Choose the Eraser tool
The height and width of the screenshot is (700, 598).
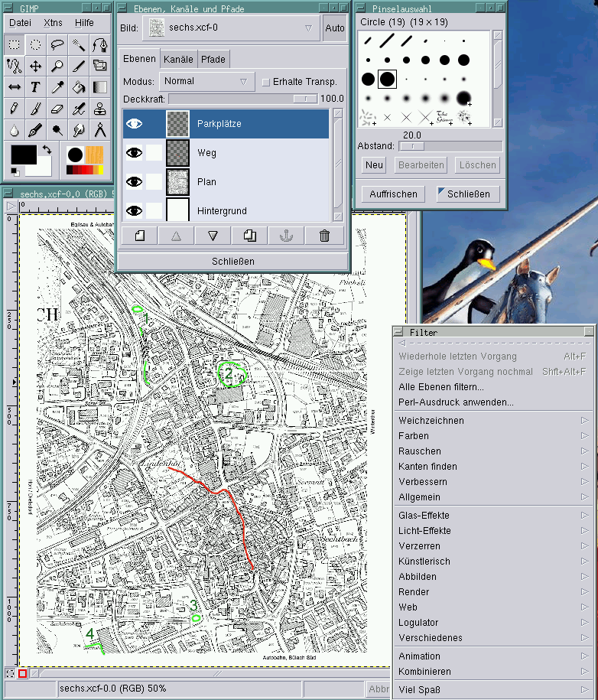[x=57, y=109]
